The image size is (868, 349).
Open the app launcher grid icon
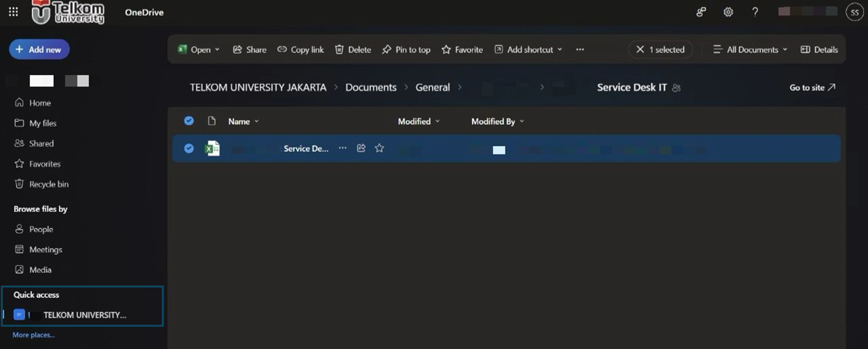pyautogui.click(x=13, y=12)
